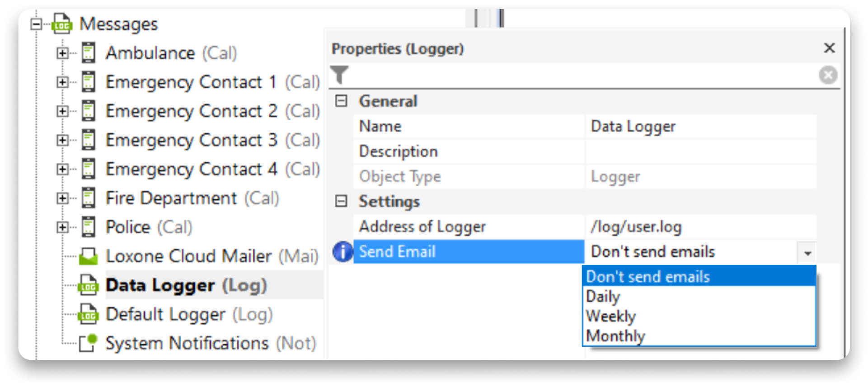The width and height of the screenshot is (868, 387).
Task: Collapse the Settings properties section
Action: 341,201
